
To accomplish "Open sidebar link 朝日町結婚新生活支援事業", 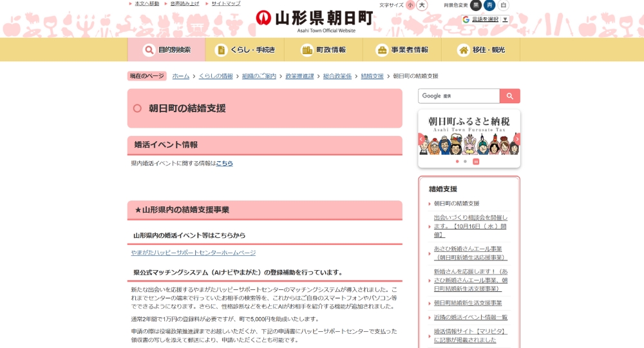I will pos(468,303).
